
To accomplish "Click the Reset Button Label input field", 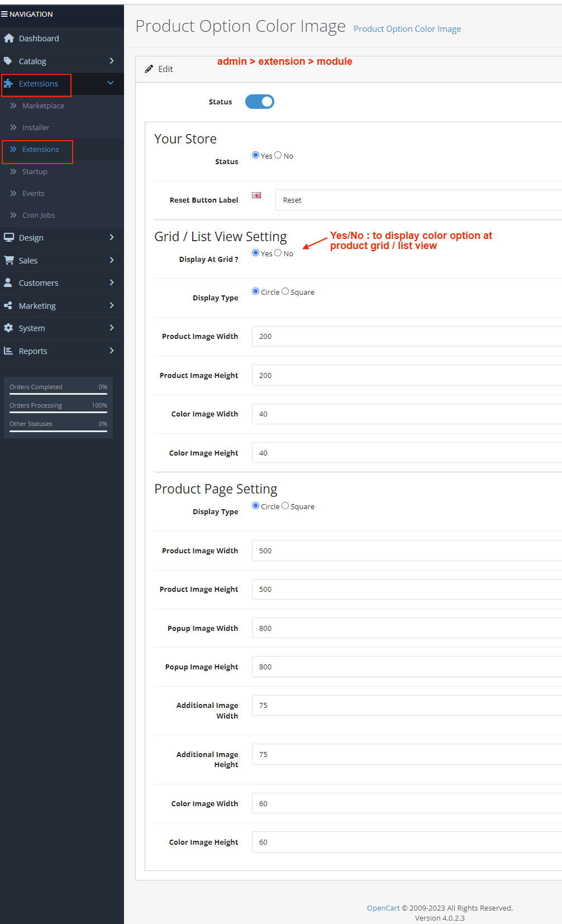I will [x=418, y=200].
